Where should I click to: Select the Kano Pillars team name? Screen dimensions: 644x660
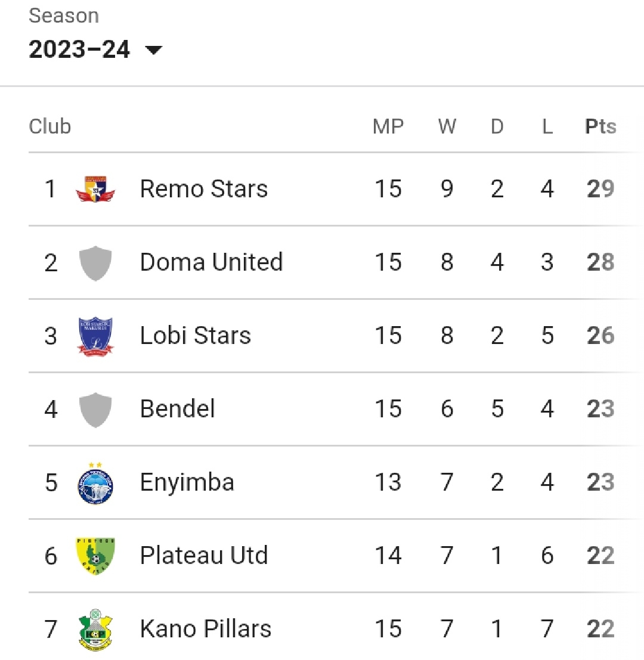(x=205, y=629)
